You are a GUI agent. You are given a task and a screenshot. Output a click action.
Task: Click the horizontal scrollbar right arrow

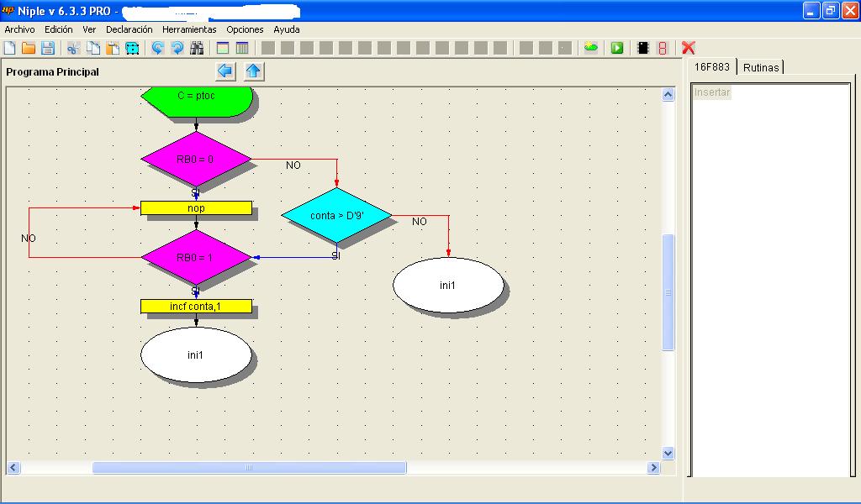(x=653, y=467)
